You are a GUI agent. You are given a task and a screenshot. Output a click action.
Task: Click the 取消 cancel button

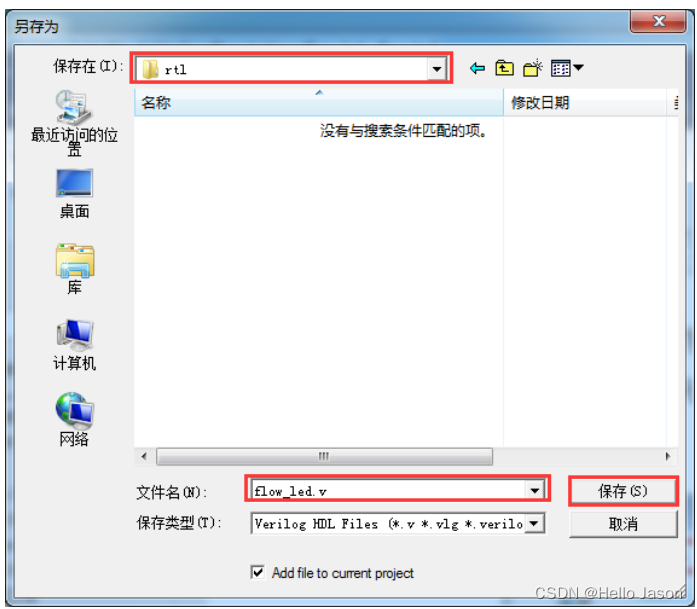(623, 524)
